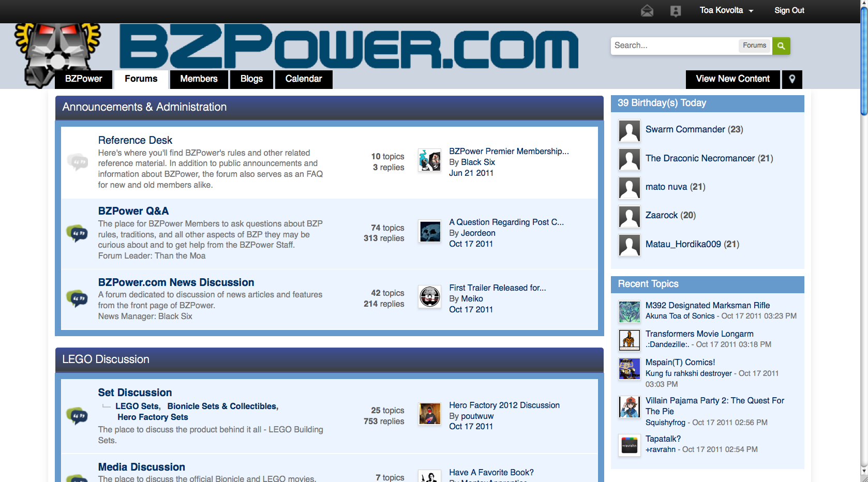
Task: Click the View New Content button
Action: [x=733, y=79]
